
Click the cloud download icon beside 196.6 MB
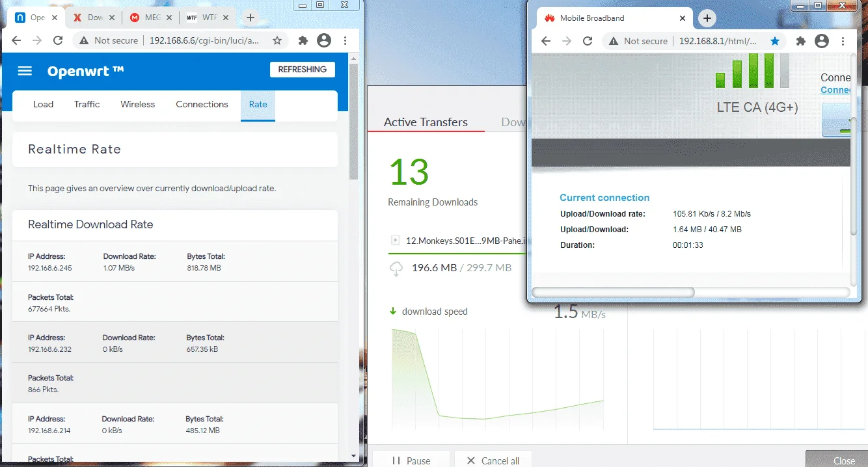396,269
